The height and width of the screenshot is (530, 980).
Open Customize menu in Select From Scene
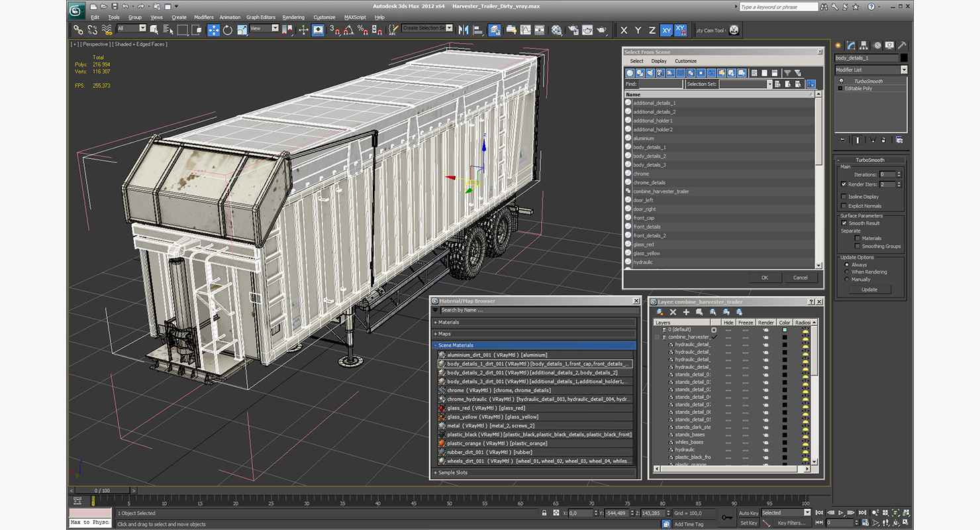pos(685,61)
